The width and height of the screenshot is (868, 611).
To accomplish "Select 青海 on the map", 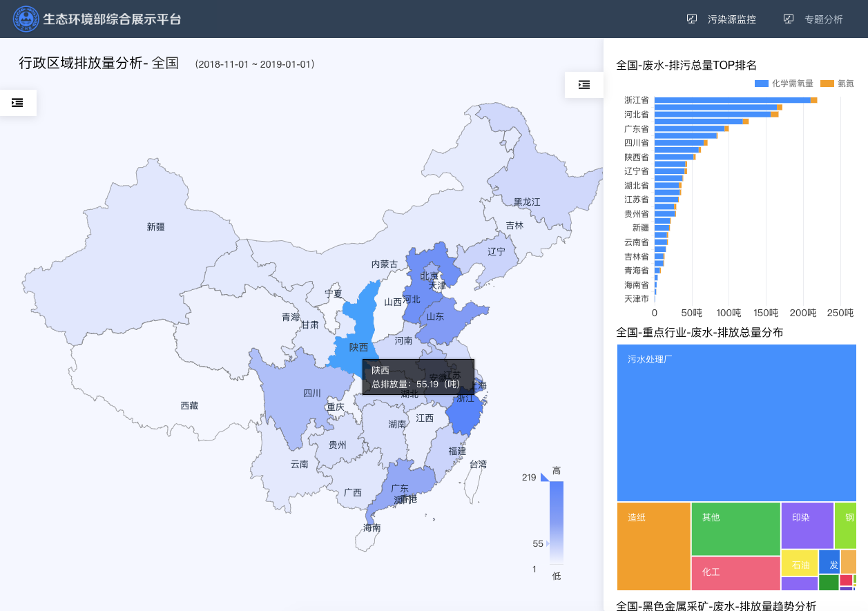I will pos(291,318).
